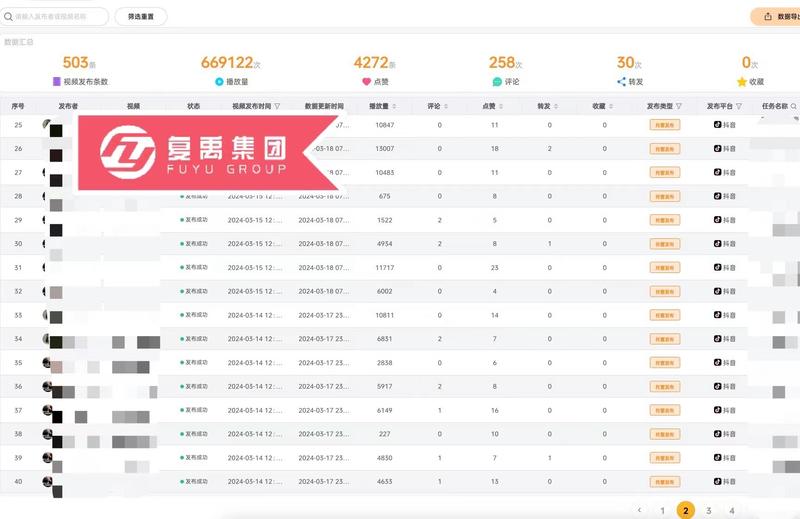Click the 抖音 platform icon in row 34
Image resolution: width=800 pixels, height=519 pixels.
(717, 339)
